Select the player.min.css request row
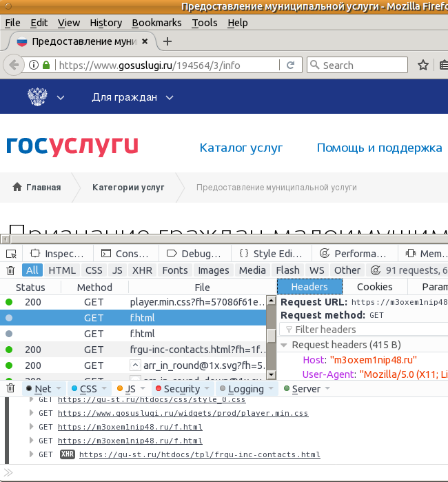448x482 pixels. tap(133, 302)
